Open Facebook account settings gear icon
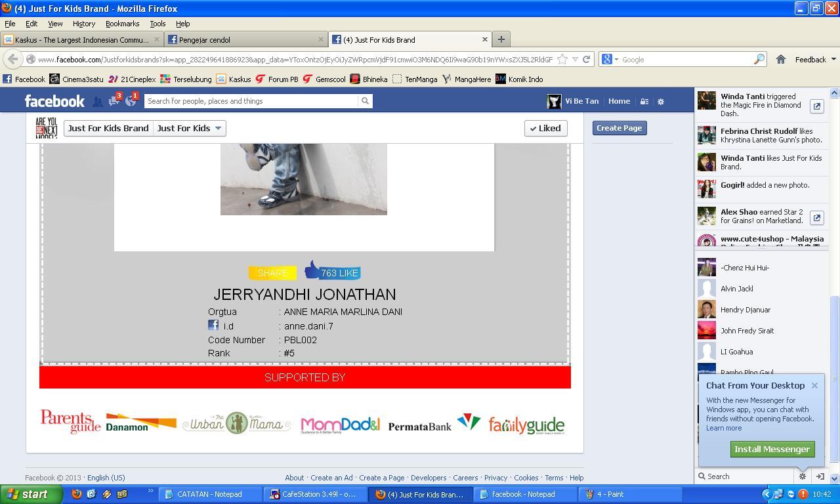The height and width of the screenshot is (504, 840). 661,102
